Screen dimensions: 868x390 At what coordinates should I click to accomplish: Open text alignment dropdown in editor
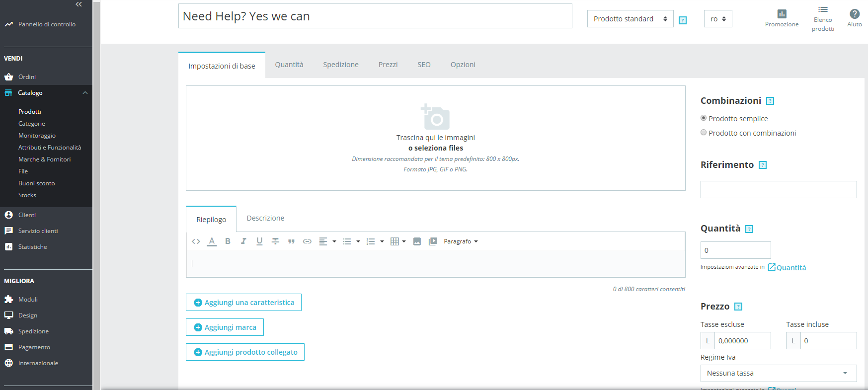pyautogui.click(x=327, y=241)
